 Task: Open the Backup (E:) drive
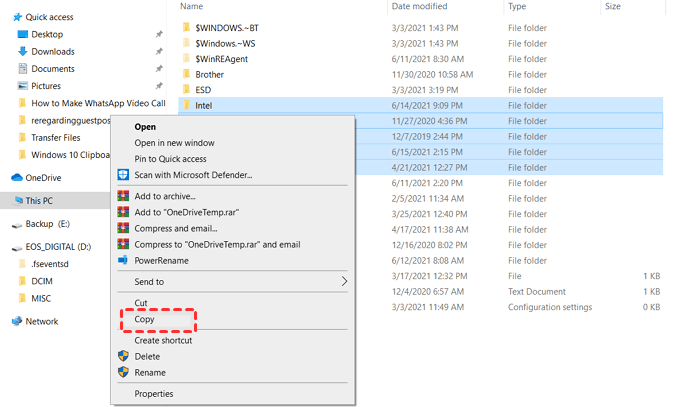tap(47, 224)
